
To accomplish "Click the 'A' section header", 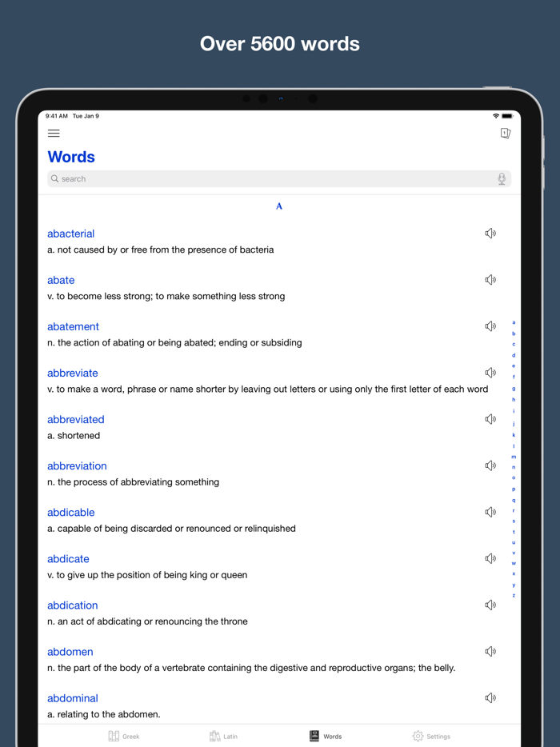I will click(279, 206).
